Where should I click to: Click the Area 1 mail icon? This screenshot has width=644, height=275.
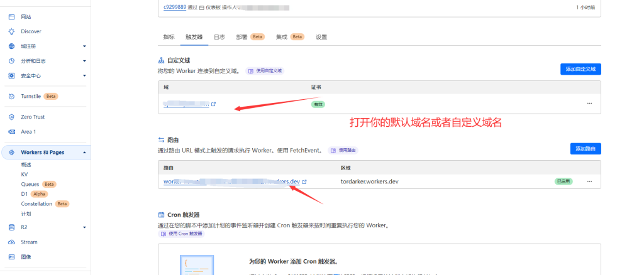click(x=11, y=132)
